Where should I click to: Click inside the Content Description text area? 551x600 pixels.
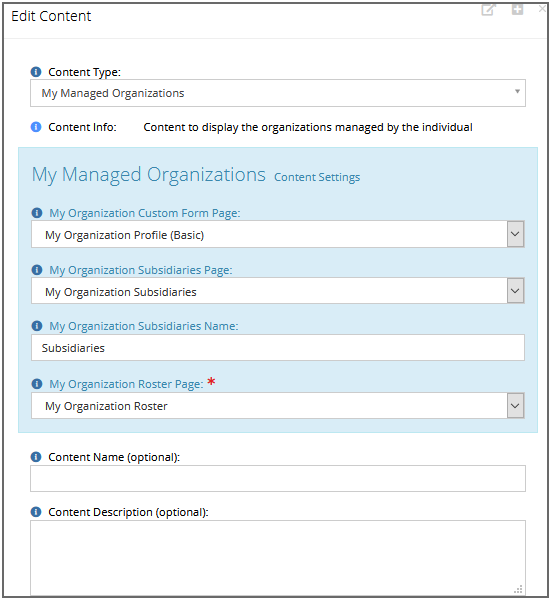[x=278, y=558]
